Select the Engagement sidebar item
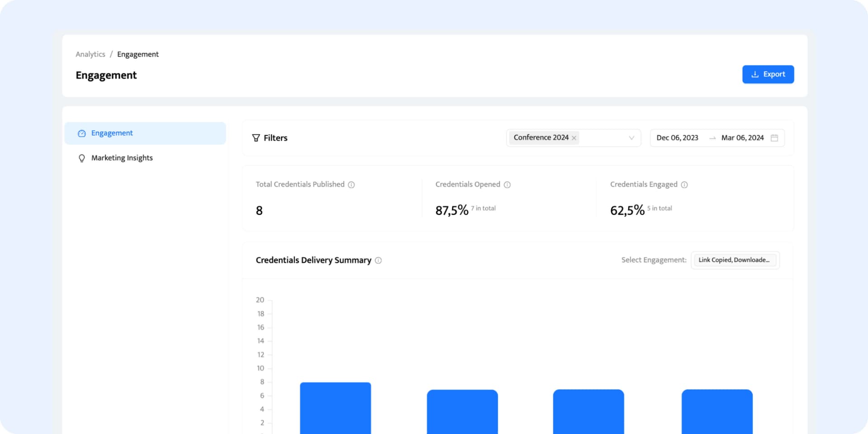This screenshot has width=868, height=434. (112, 133)
